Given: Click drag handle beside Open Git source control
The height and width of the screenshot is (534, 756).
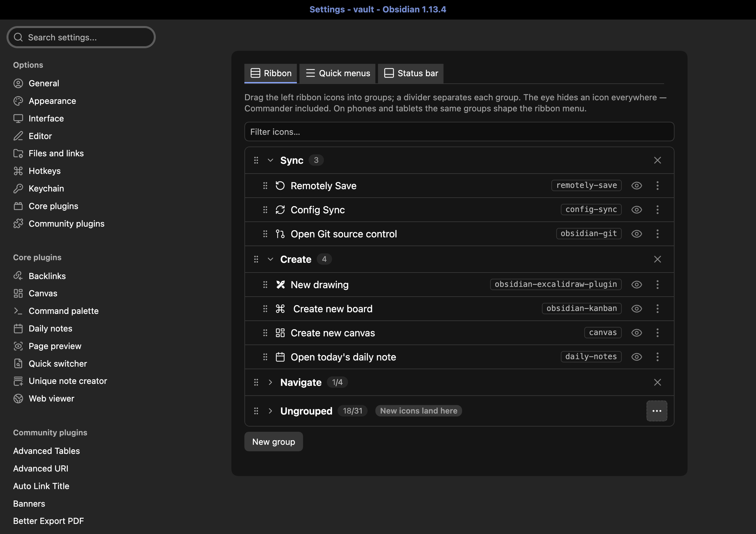Looking at the screenshot, I should point(265,233).
